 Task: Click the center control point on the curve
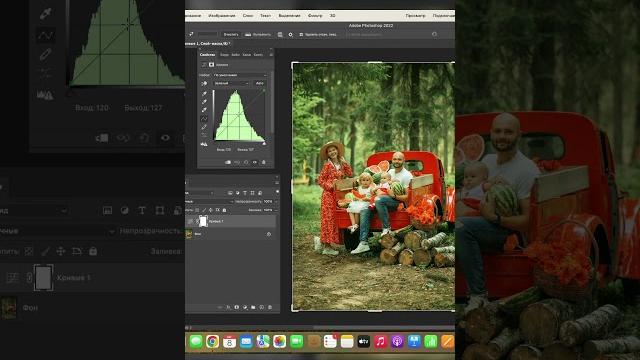coord(239,114)
